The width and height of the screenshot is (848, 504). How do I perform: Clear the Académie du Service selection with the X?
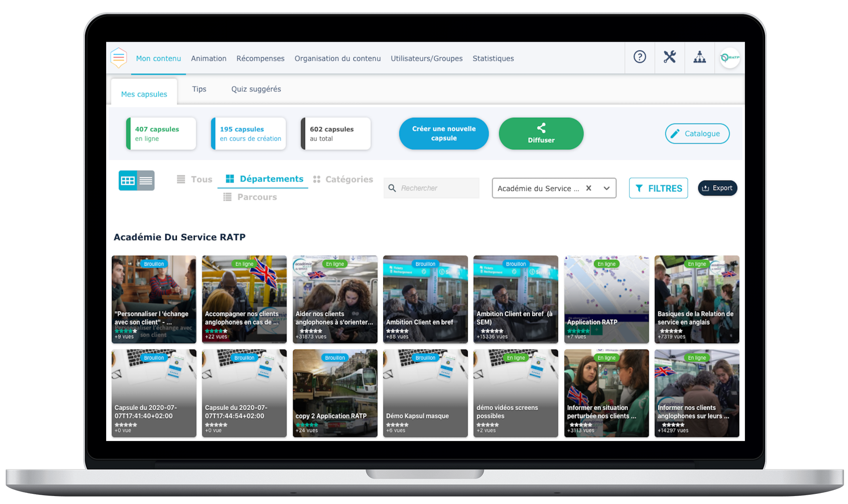coord(589,188)
